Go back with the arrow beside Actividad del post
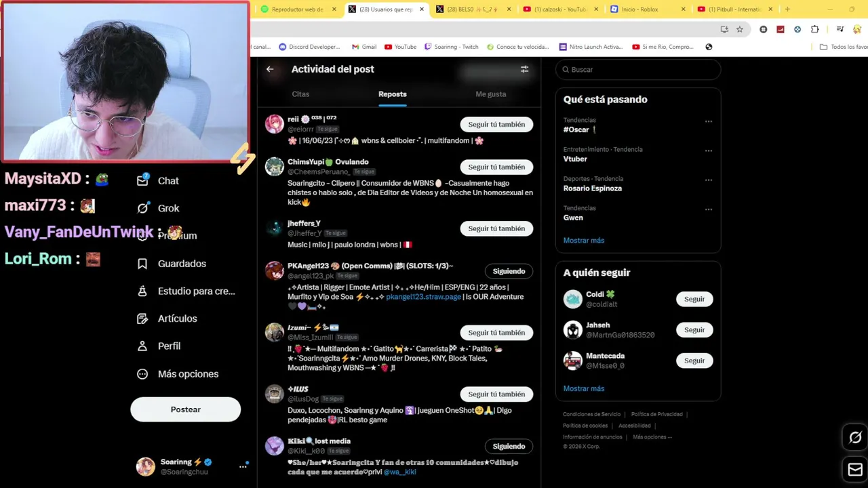This screenshot has height=488, width=868. [x=270, y=69]
